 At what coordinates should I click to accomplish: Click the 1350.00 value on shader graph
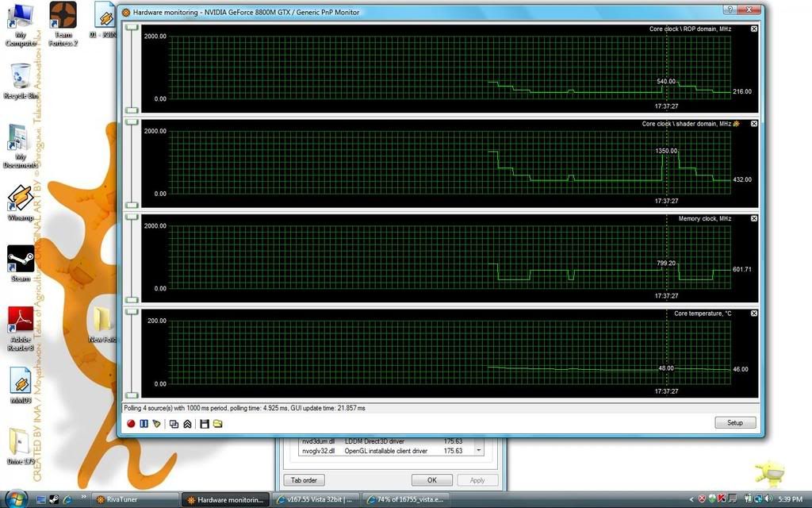pyautogui.click(x=666, y=151)
